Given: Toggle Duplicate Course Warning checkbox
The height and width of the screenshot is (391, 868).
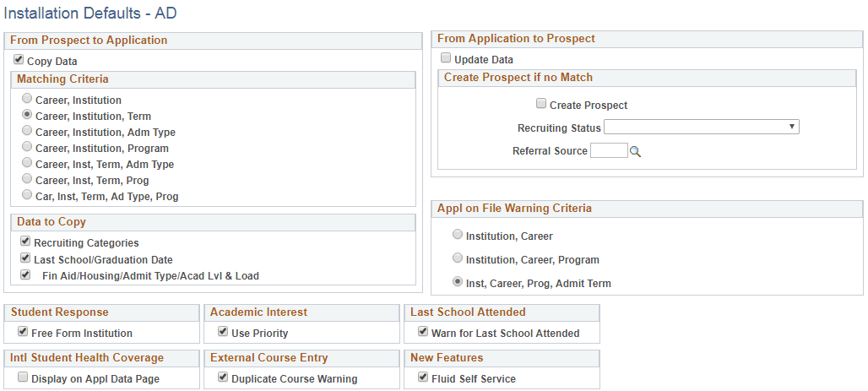Looking at the screenshot, I should click(x=223, y=378).
